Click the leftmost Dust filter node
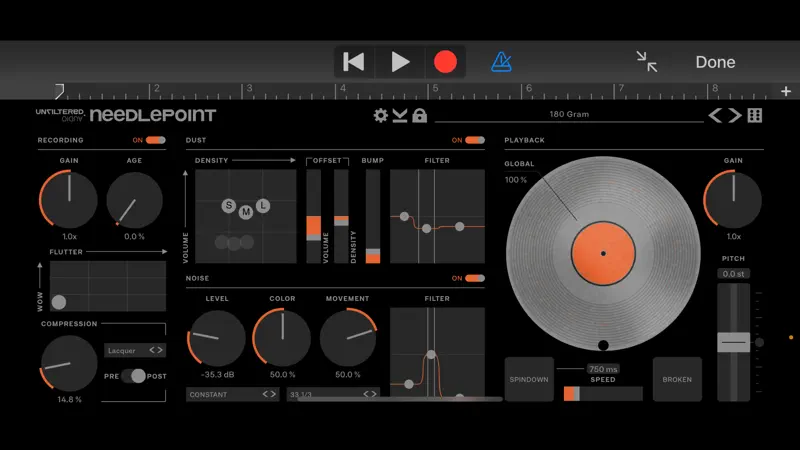Image resolution: width=800 pixels, height=450 pixels. point(404,216)
